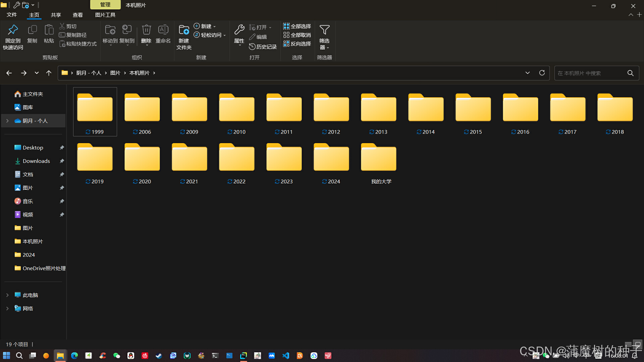Open Steam from the taskbar

pos(159,356)
